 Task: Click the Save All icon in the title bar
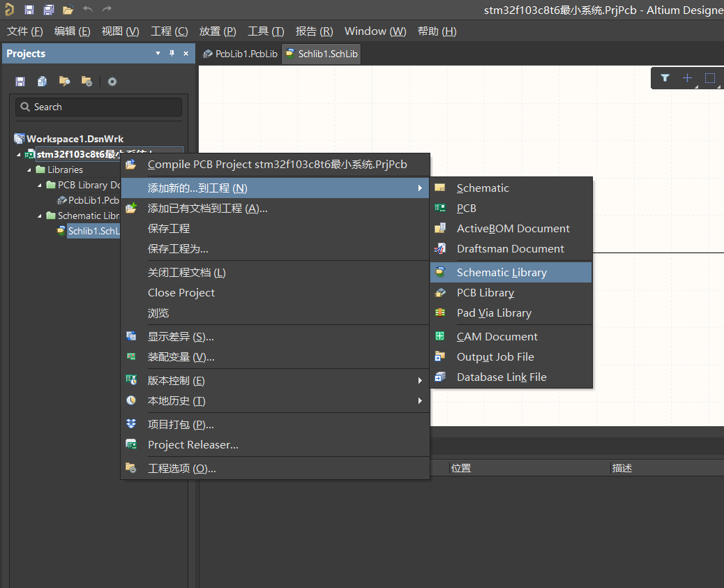coord(49,10)
